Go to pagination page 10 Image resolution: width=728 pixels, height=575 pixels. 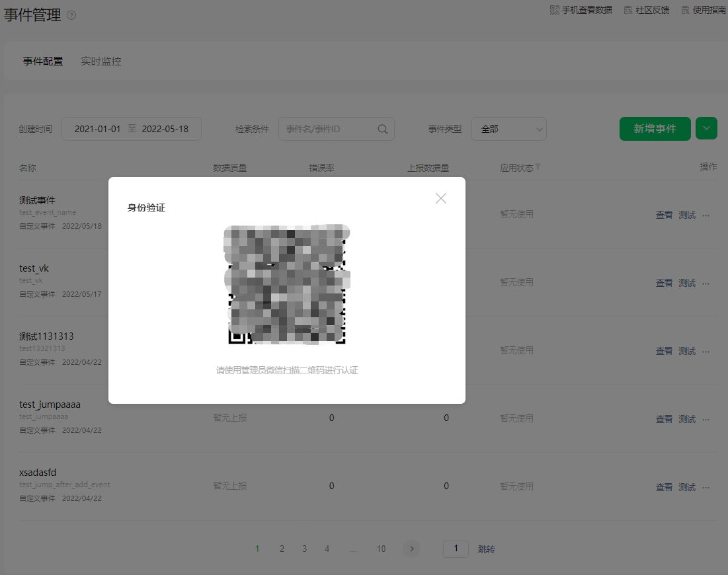point(381,549)
